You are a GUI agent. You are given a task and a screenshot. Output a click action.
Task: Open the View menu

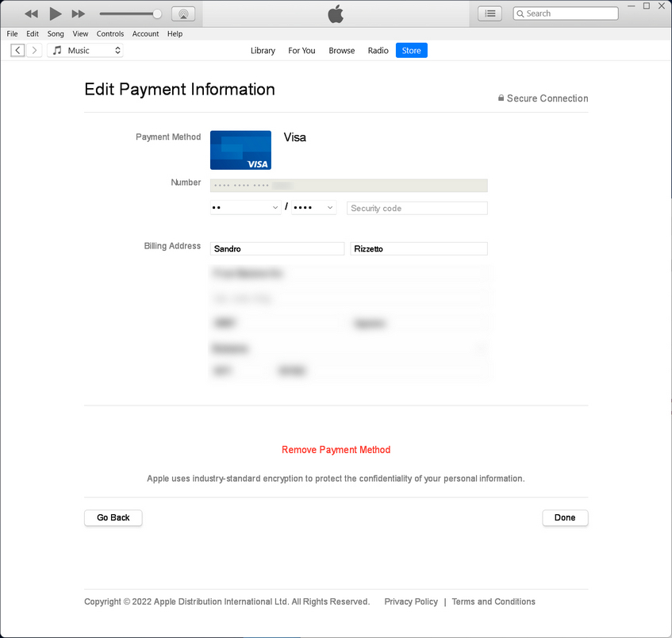tap(80, 33)
